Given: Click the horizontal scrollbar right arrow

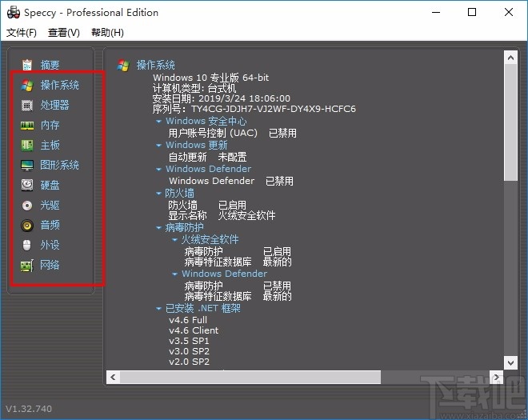Looking at the screenshot, I should (496, 378).
